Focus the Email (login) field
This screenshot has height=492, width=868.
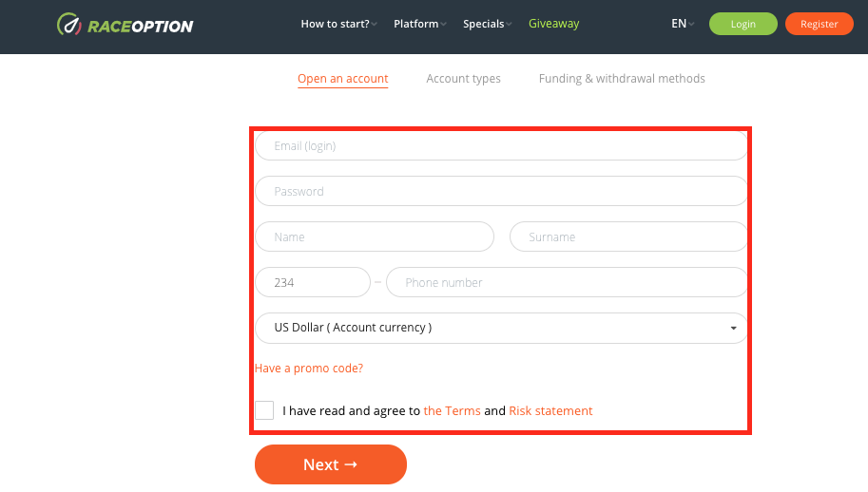(x=501, y=146)
